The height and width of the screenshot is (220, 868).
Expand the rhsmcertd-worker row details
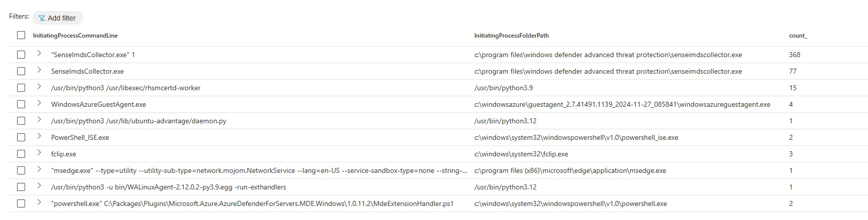click(39, 87)
